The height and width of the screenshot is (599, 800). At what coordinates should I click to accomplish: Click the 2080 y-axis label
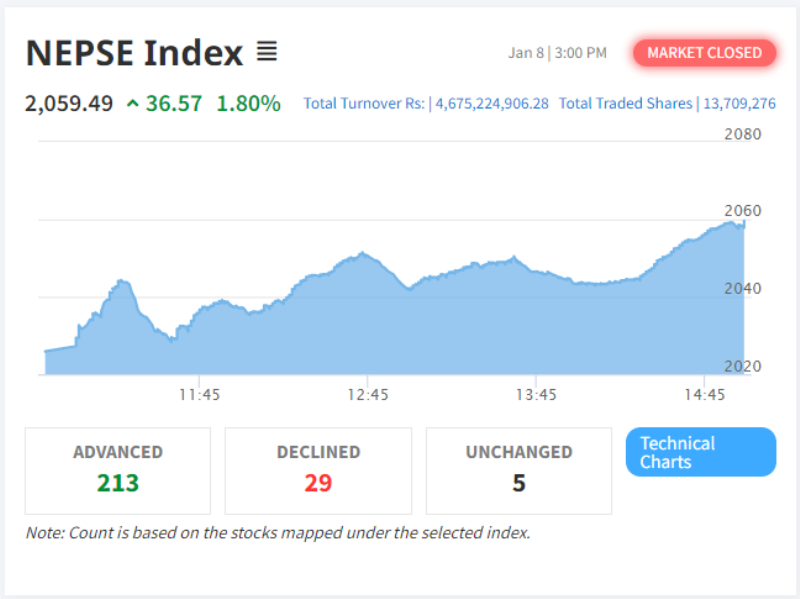click(x=742, y=134)
